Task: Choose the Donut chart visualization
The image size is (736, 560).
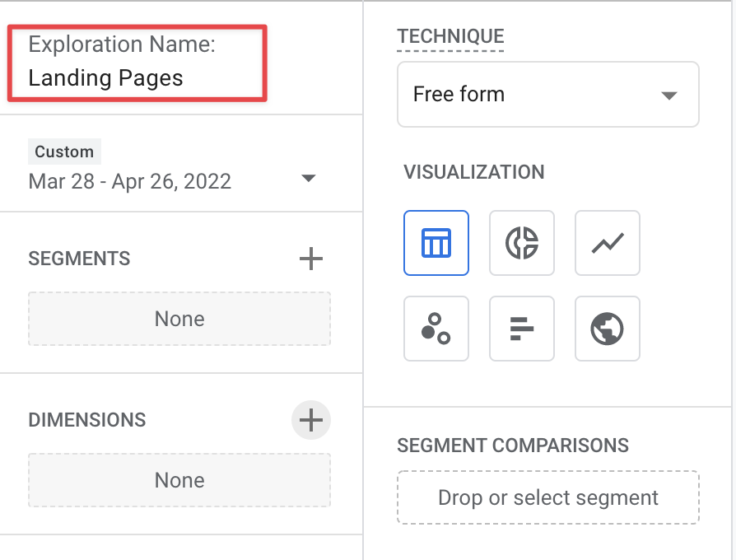Action: (x=521, y=243)
